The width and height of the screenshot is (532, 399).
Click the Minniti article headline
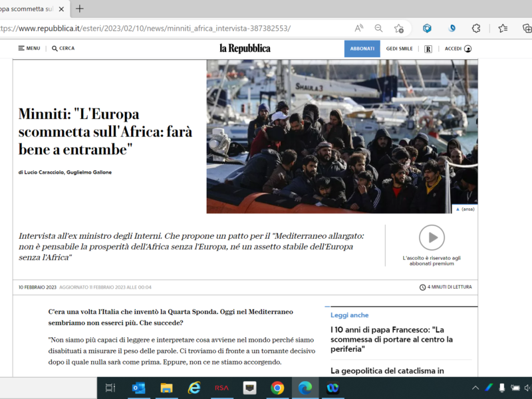pos(105,132)
